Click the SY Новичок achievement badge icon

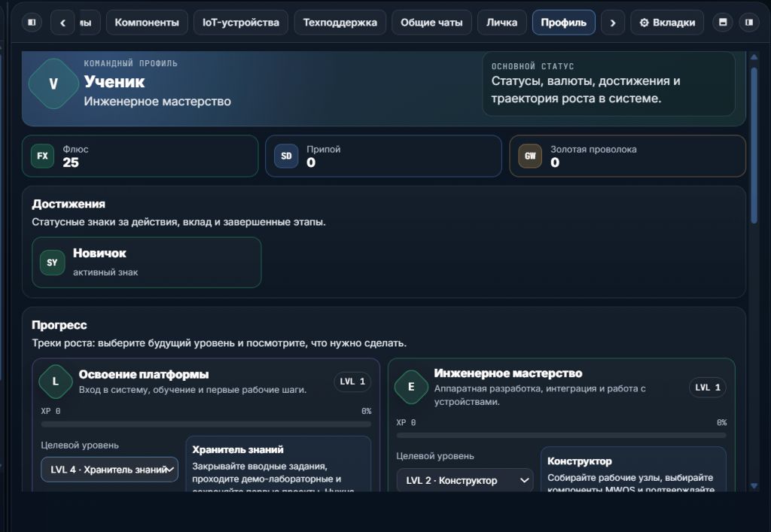point(52,263)
